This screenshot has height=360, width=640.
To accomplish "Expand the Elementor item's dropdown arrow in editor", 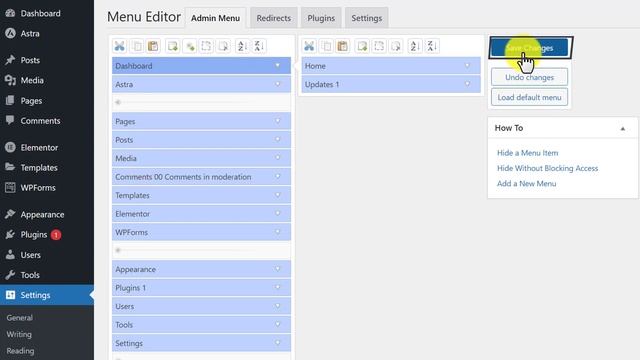I will point(278,213).
